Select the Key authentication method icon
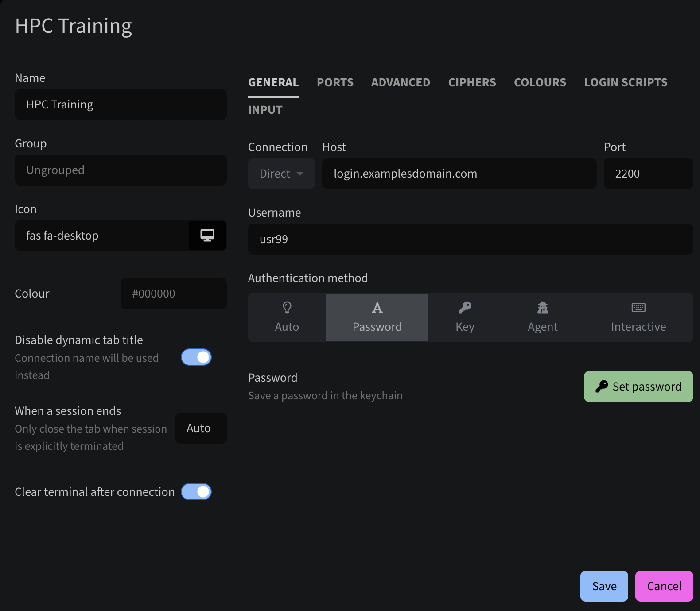 [x=465, y=307]
